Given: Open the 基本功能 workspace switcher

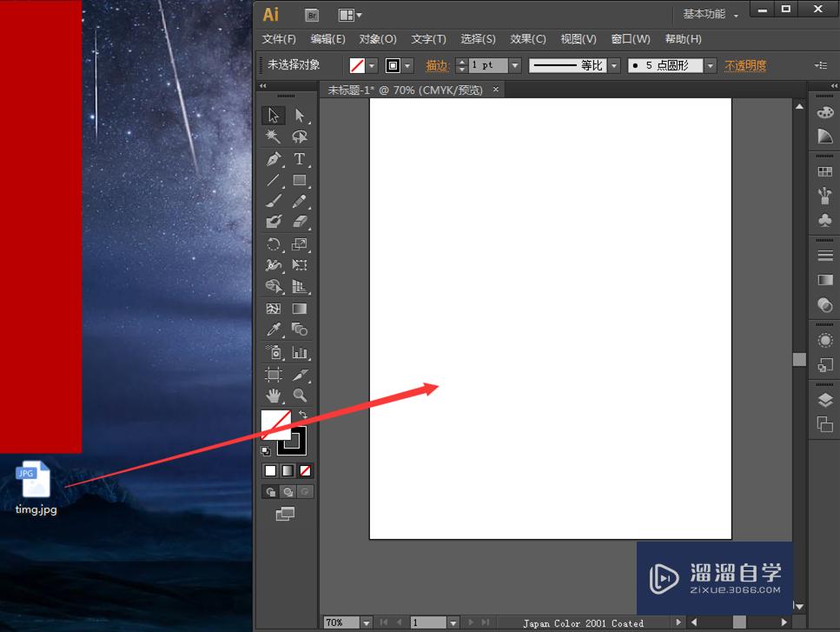Looking at the screenshot, I should [x=711, y=15].
